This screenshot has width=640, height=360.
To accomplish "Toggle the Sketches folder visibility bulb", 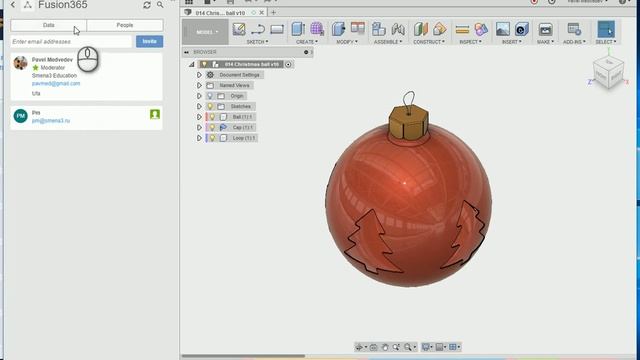I will 210,107.
